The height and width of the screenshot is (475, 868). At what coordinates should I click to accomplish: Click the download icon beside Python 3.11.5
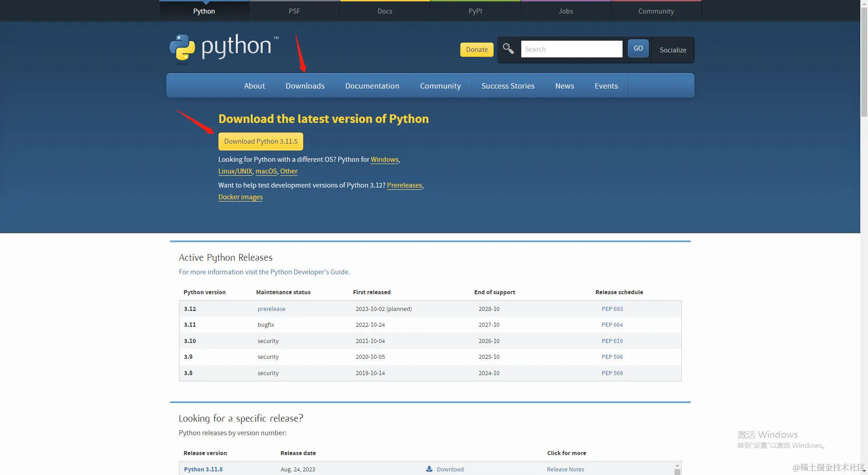point(429,469)
